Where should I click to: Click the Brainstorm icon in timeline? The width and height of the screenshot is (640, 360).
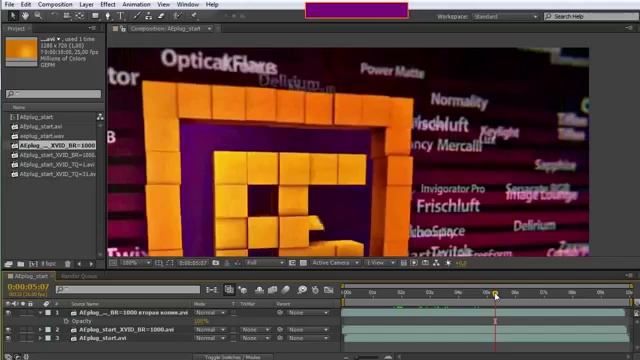click(x=302, y=290)
